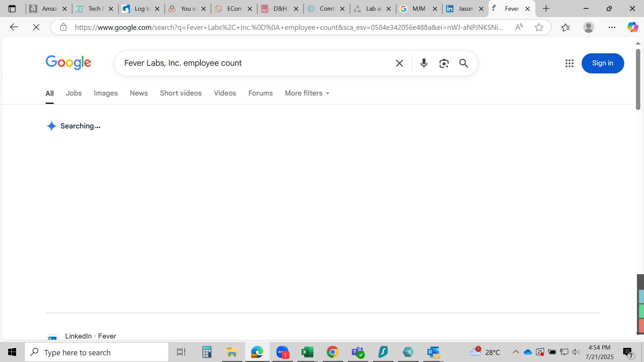Open Edge Settings and more menu

tap(612, 27)
